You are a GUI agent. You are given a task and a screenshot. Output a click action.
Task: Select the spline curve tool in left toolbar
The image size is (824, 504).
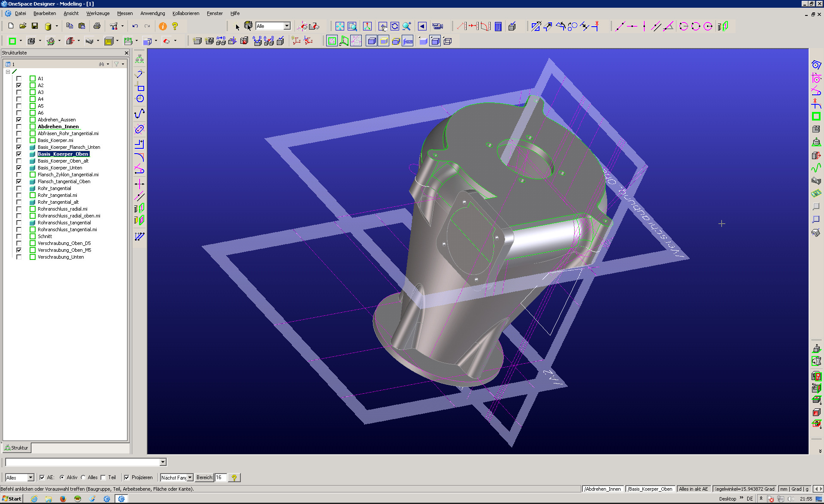click(139, 114)
